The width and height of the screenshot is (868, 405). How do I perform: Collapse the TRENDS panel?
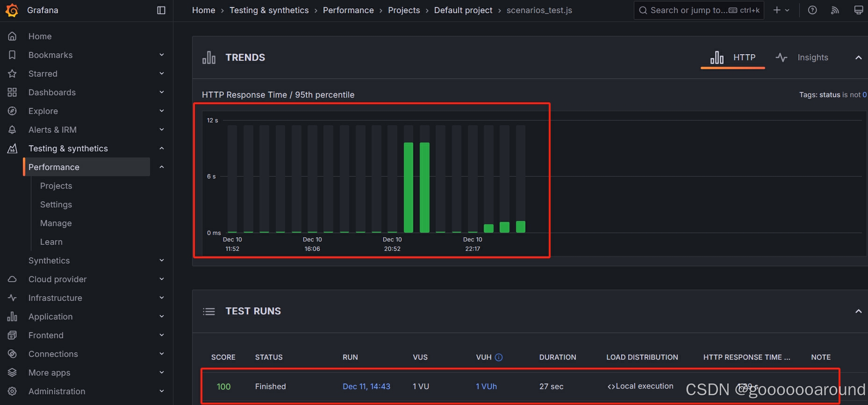[858, 57]
